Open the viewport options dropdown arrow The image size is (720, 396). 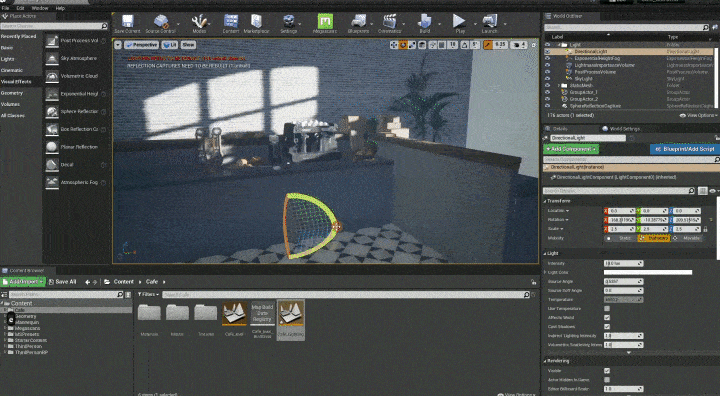click(x=118, y=45)
